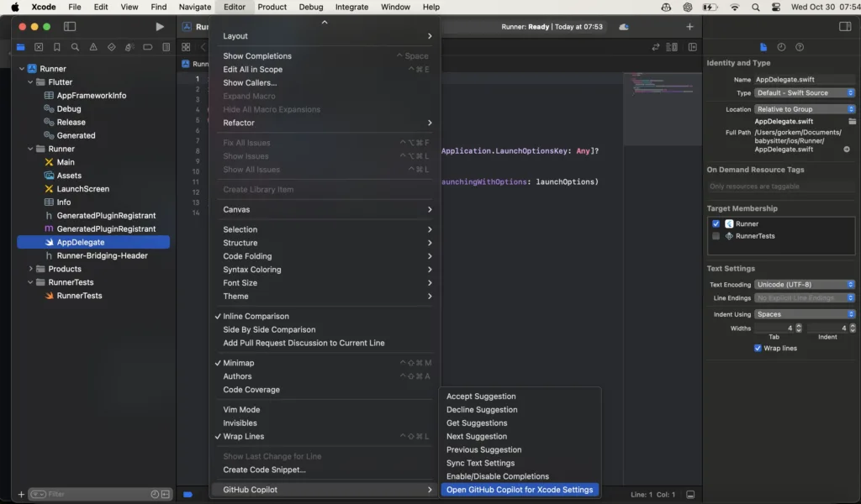Collapse the root Runner project
This screenshot has width=861, height=504.
coord(22,69)
